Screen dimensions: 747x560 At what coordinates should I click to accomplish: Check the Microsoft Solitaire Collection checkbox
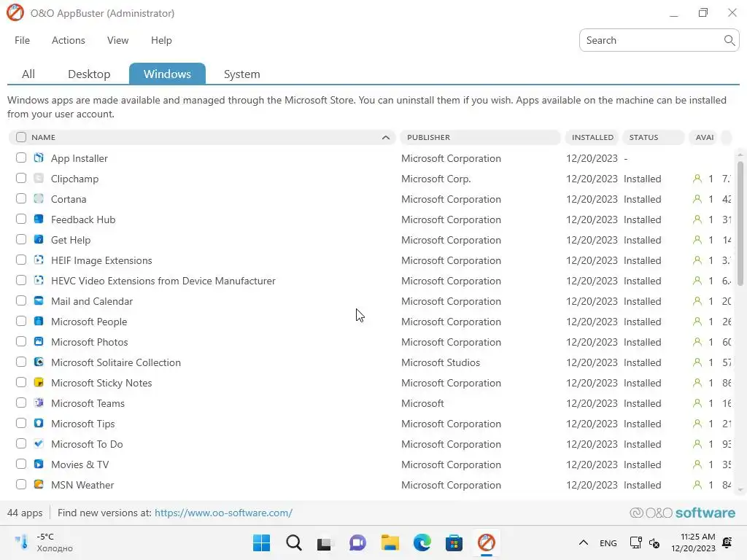pyautogui.click(x=21, y=362)
